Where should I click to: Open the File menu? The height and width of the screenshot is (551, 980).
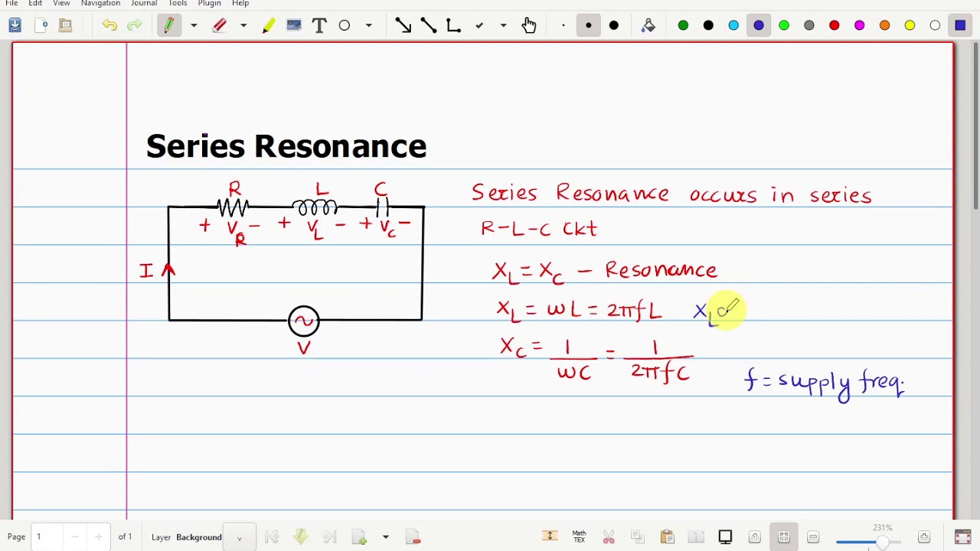click(x=11, y=4)
